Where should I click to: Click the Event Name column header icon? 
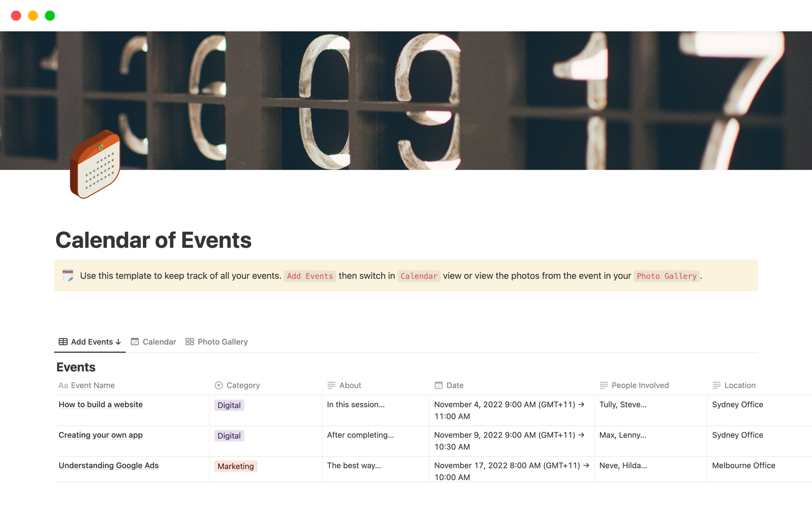63,385
